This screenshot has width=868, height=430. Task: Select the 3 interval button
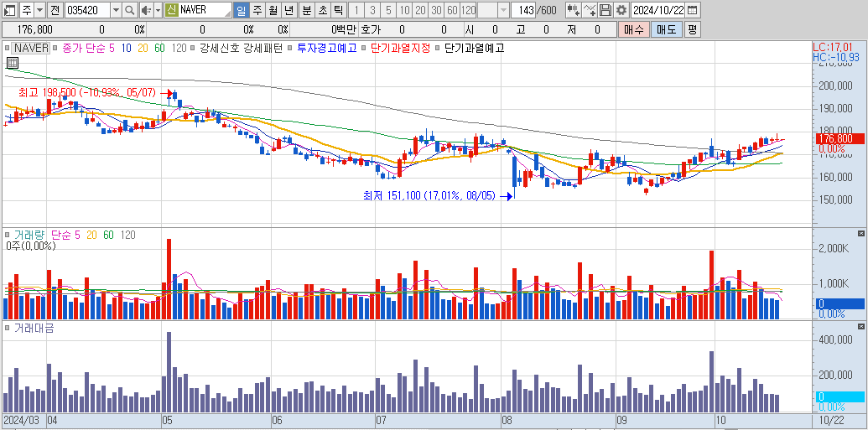tap(372, 10)
